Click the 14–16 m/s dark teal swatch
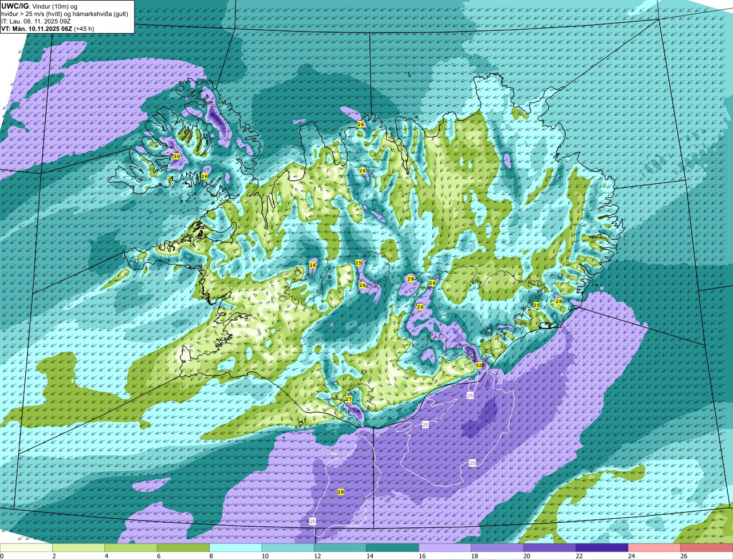The height and width of the screenshot is (560, 733). click(393, 547)
